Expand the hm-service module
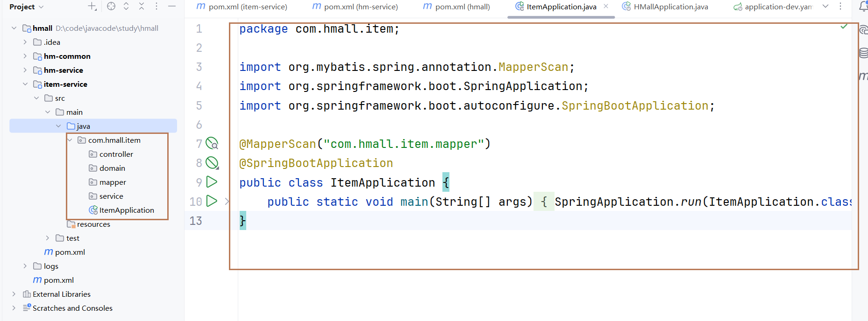 25,70
